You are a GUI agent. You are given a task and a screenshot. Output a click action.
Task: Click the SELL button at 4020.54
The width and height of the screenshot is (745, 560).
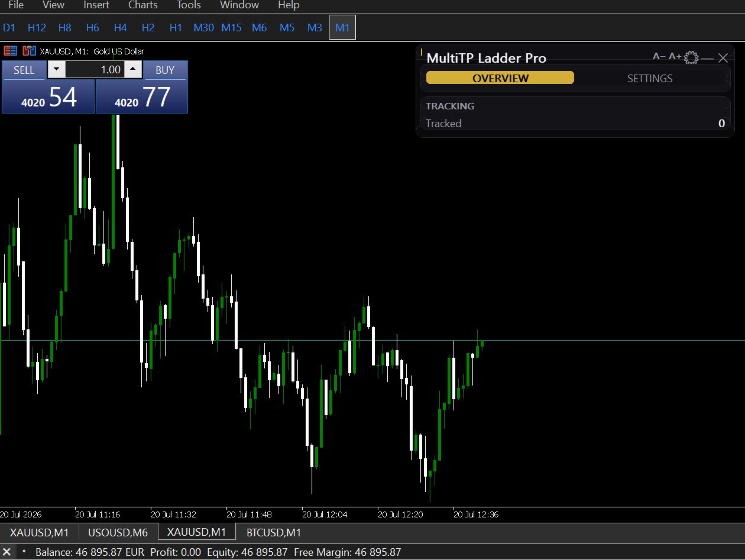point(48,87)
